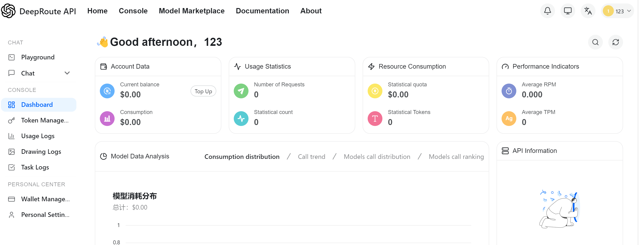
Task: Switch theme with the monitor icon
Action: pyautogui.click(x=568, y=11)
